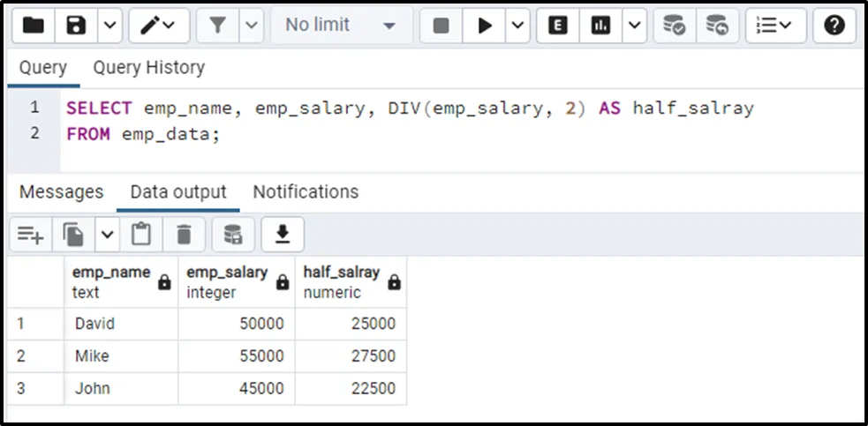Stop the running query
868x426 pixels.
441,26
